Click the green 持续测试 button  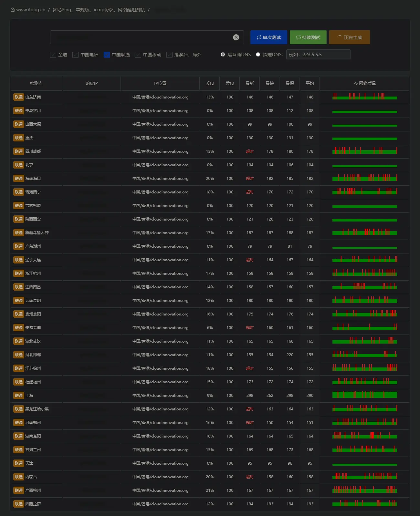point(308,37)
